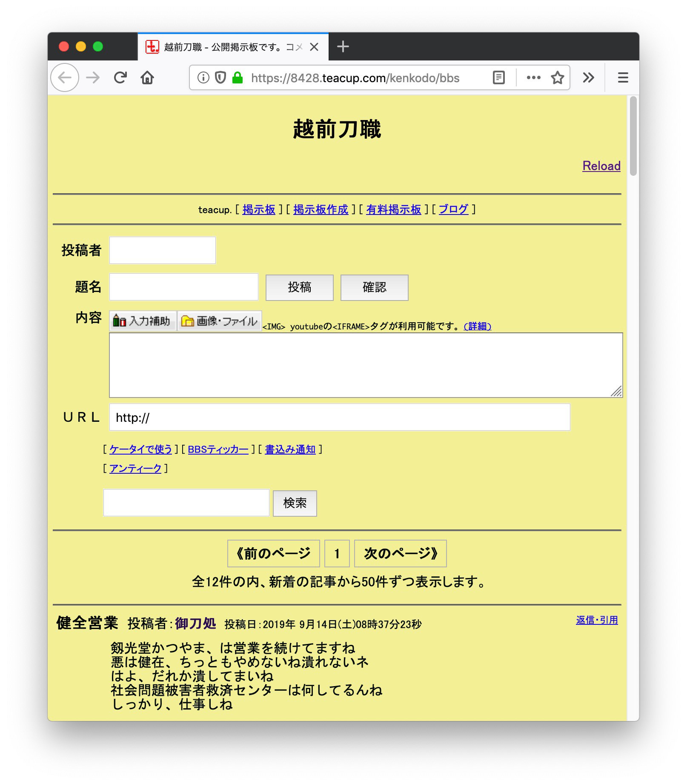Click the browser back arrow button
The height and width of the screenshot is (784, 687).
coord(65,77)
